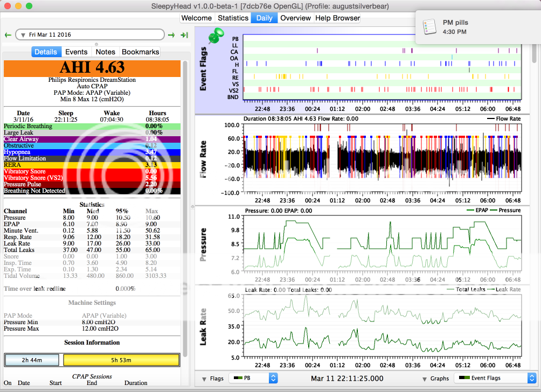Switch to the Statistics tab
Image resolution: width=541 pixels, height=392 pixels.
(233, 18)
